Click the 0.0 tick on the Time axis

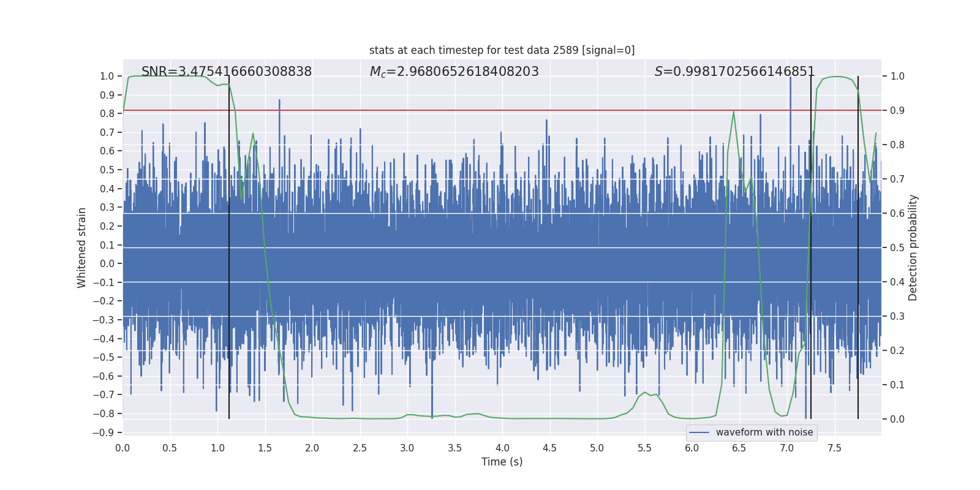coord(123,448)
